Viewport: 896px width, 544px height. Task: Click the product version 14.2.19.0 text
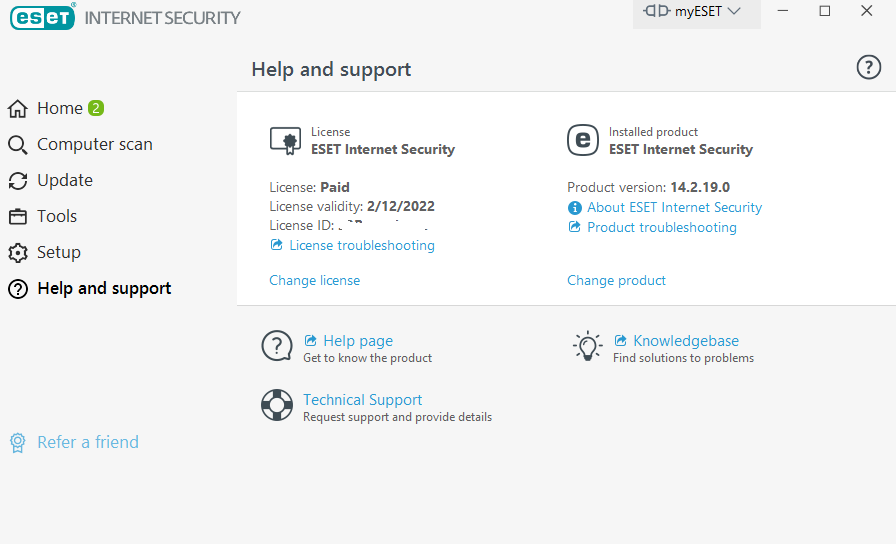click(x=700, y=187)
